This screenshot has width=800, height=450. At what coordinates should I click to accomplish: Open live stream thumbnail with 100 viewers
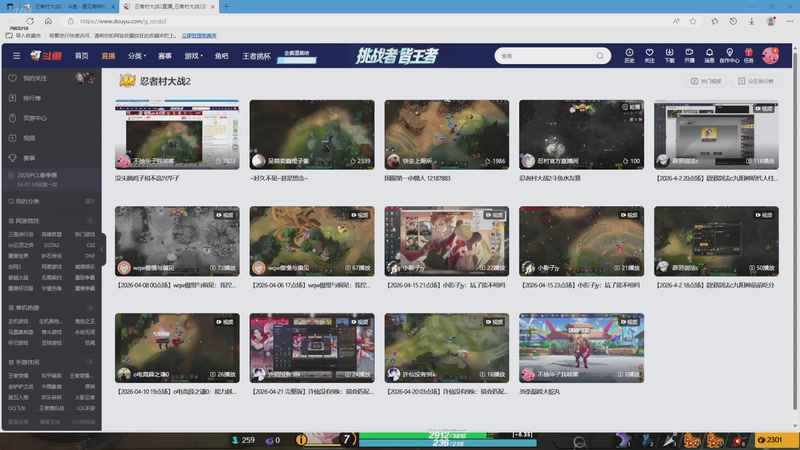(581, 134)
